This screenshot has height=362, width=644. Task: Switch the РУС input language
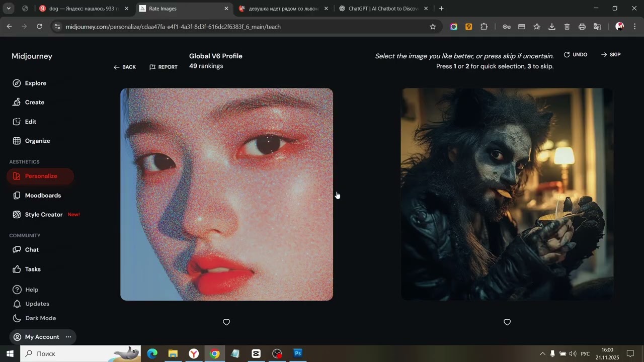coord(585,353)
